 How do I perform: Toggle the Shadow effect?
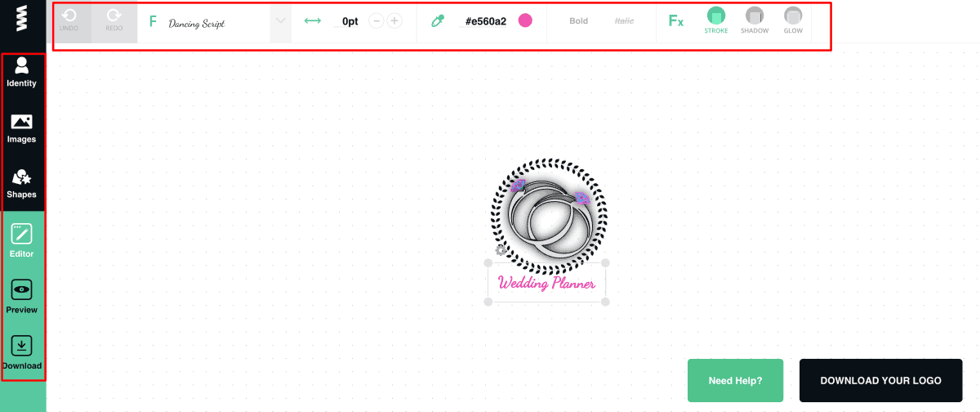(755, 21)
